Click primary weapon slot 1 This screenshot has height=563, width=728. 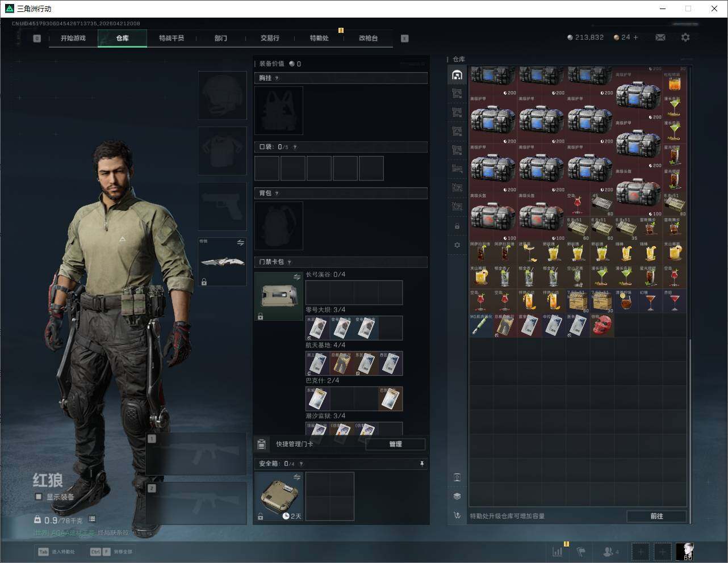coord(196,454)
